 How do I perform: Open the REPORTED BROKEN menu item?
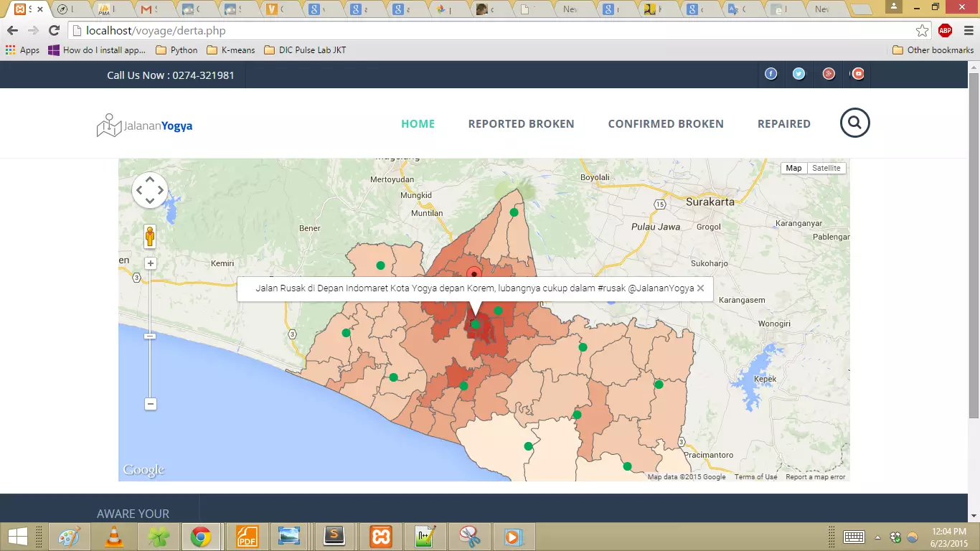[522, 123]
